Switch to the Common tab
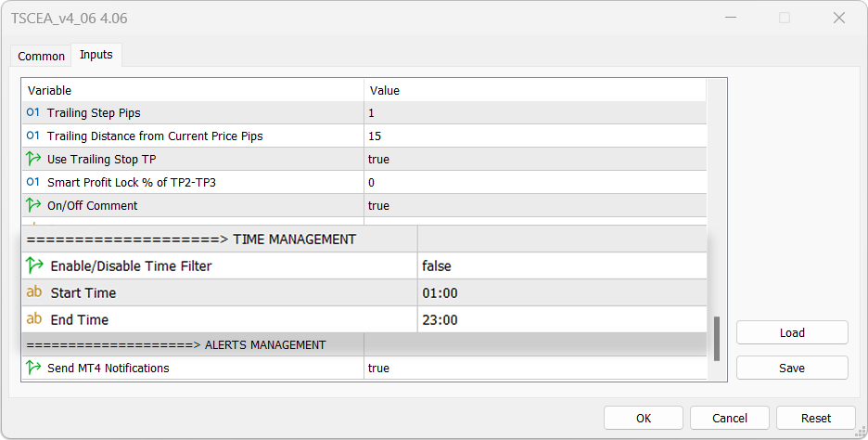The image size is (868, 440). pos(42,56)
